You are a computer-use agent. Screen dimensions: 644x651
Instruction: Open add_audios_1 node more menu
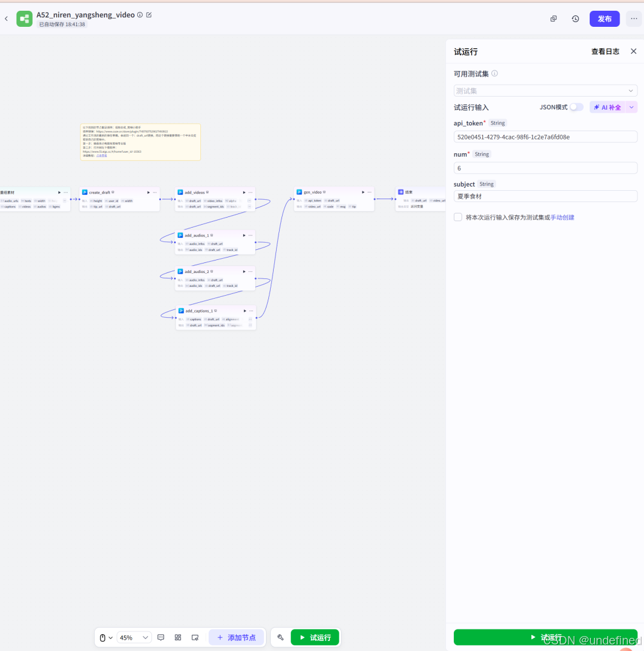(250, 235)
